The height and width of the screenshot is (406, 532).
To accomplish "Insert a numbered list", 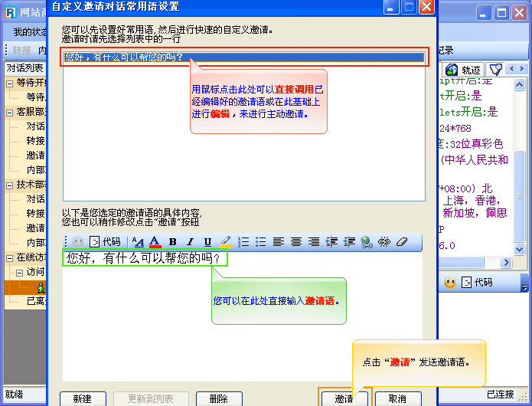I will point(244,242).
